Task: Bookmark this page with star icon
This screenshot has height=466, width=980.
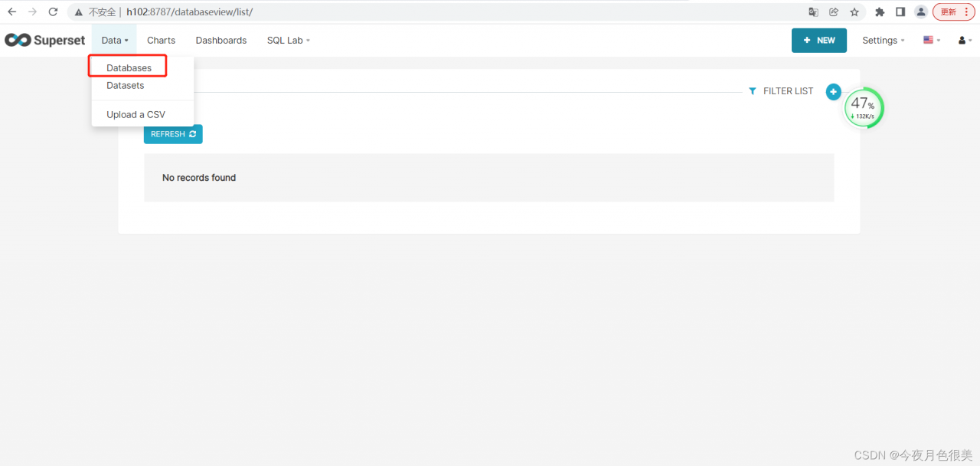Action: coord(854,12)
